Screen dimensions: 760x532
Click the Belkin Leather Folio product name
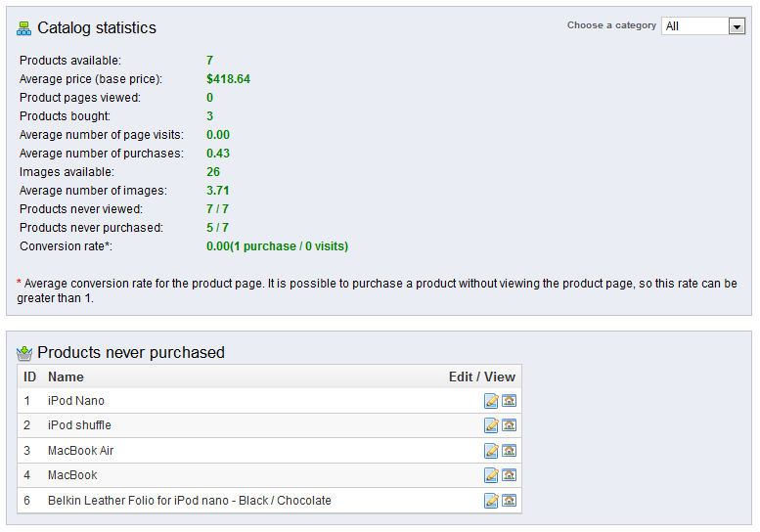190,501
